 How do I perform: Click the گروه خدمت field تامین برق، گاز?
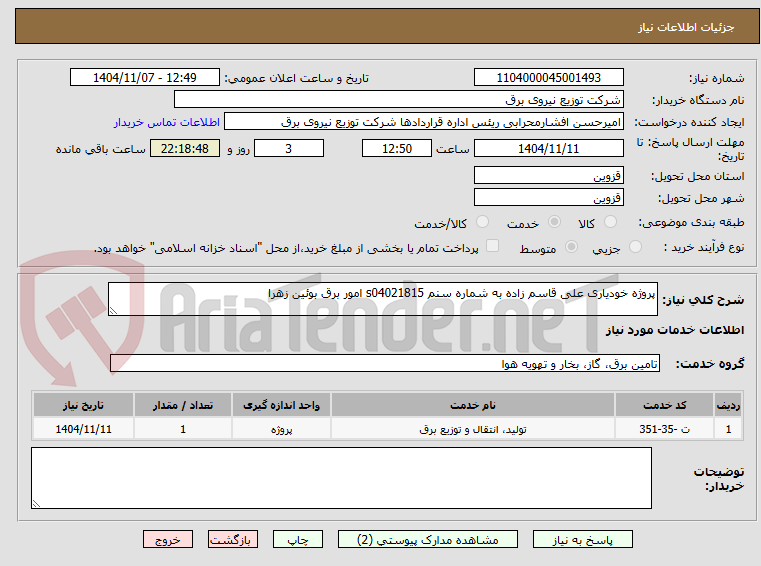385,363
